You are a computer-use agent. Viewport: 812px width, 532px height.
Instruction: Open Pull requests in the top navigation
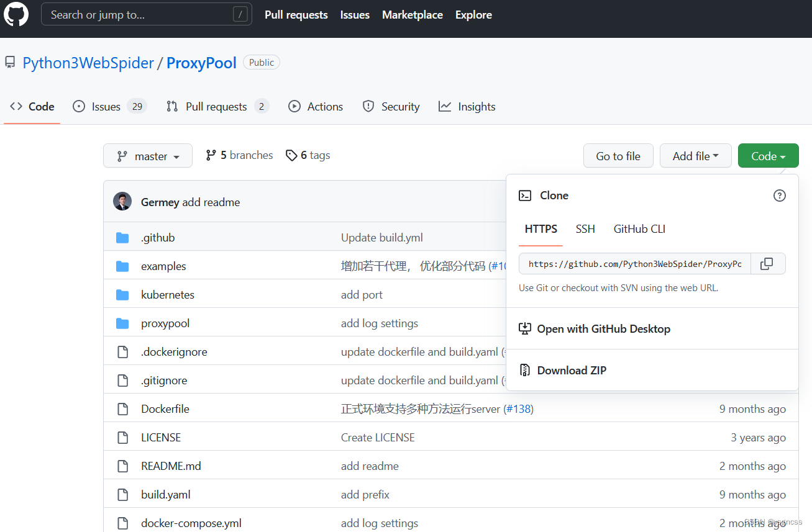pos(296,15)
